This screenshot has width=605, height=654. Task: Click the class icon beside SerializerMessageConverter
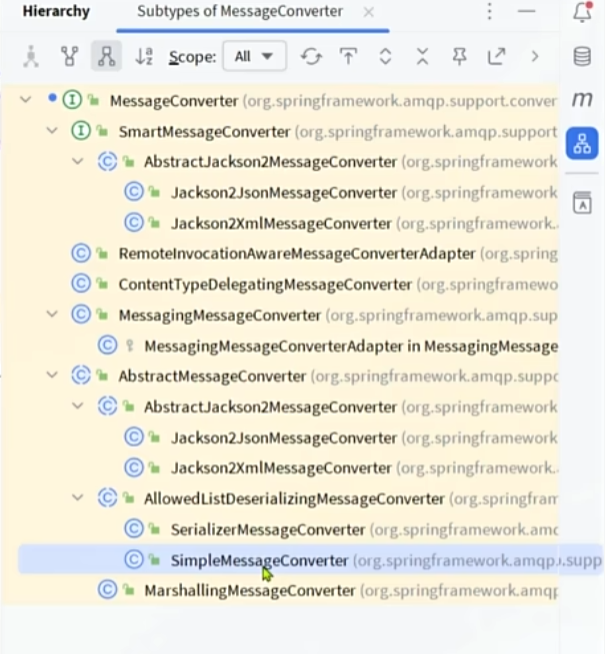click(x=134, y=529)
